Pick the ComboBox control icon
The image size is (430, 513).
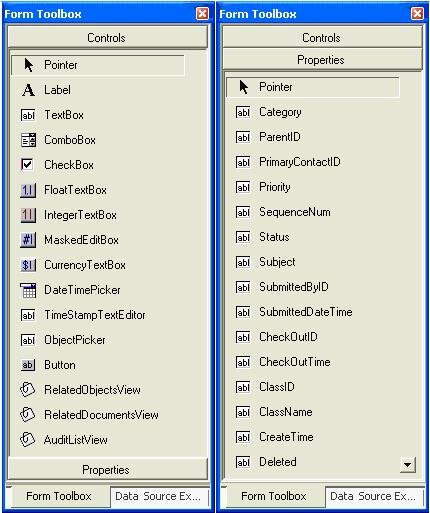click(28, 140)
